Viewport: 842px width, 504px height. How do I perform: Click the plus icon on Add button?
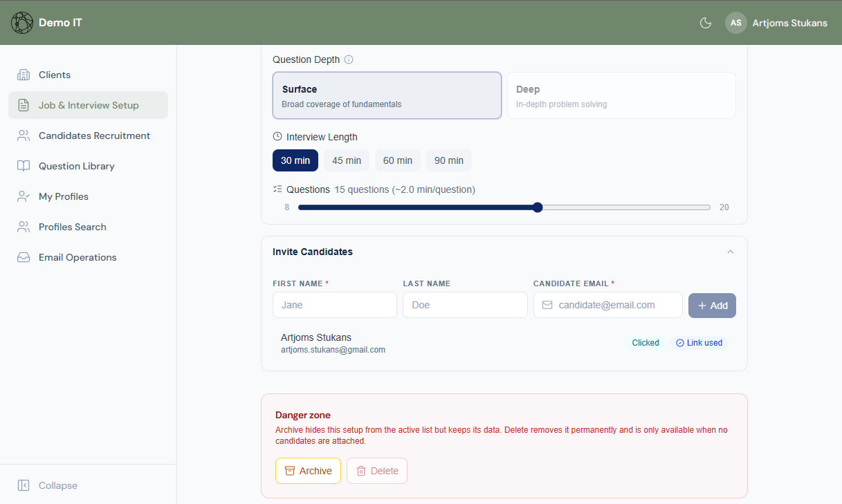[x=702, y=306]
